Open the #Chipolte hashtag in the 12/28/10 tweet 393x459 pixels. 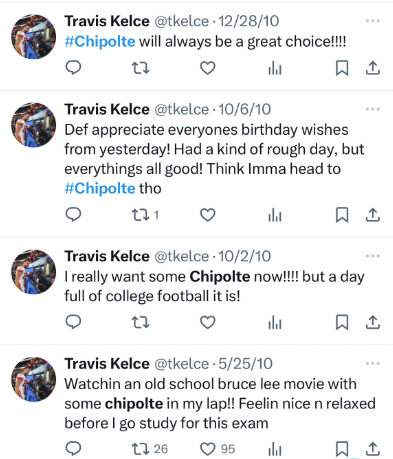click(100, 42)
